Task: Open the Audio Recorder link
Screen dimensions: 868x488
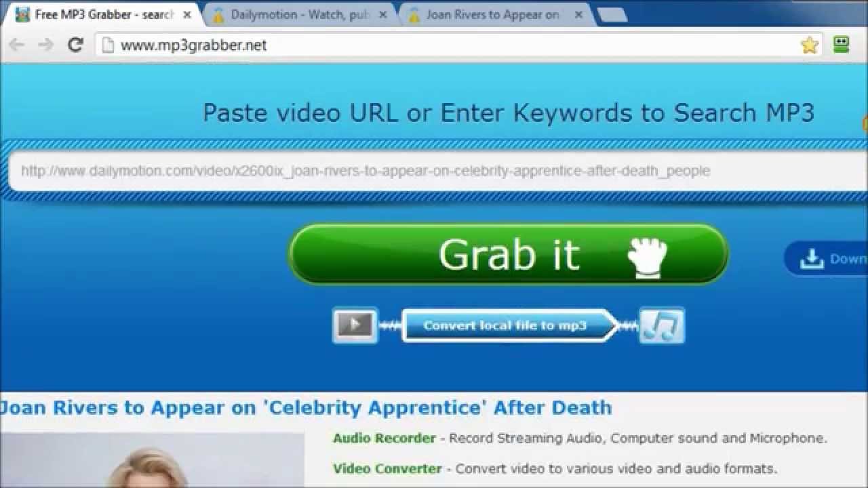Action: (x=384, y=438)
